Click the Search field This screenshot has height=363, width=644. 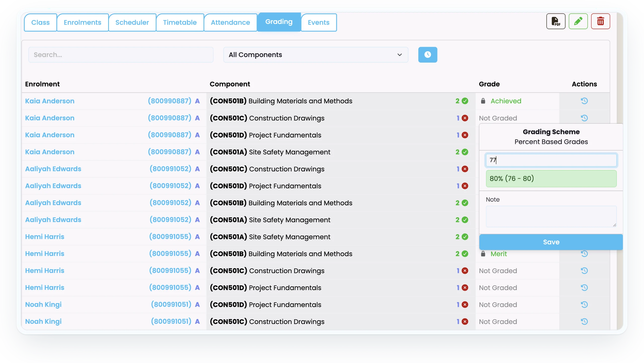(x=121, y=55)
